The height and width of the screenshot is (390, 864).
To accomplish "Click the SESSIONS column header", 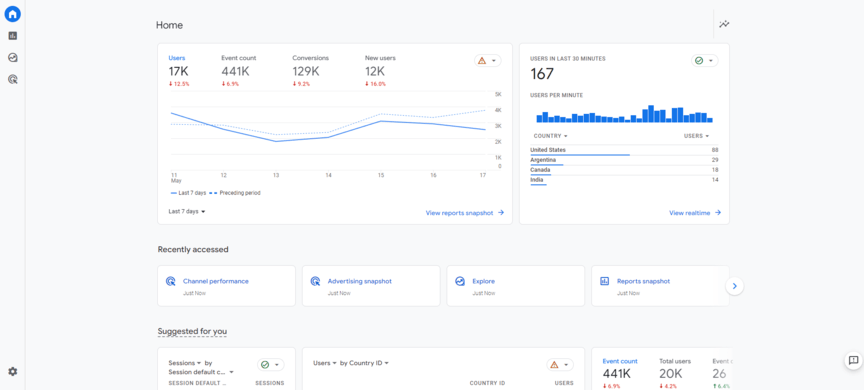I will tap(269, 383).
